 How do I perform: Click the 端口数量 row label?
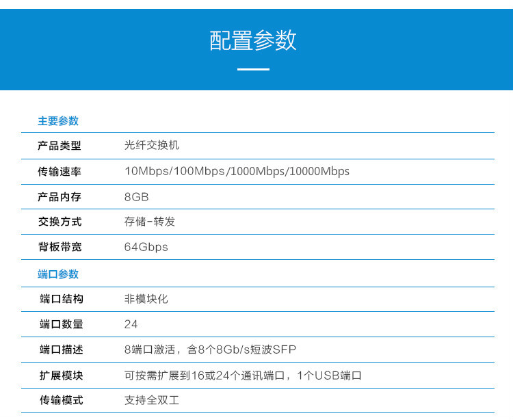[x=61, y=324]
